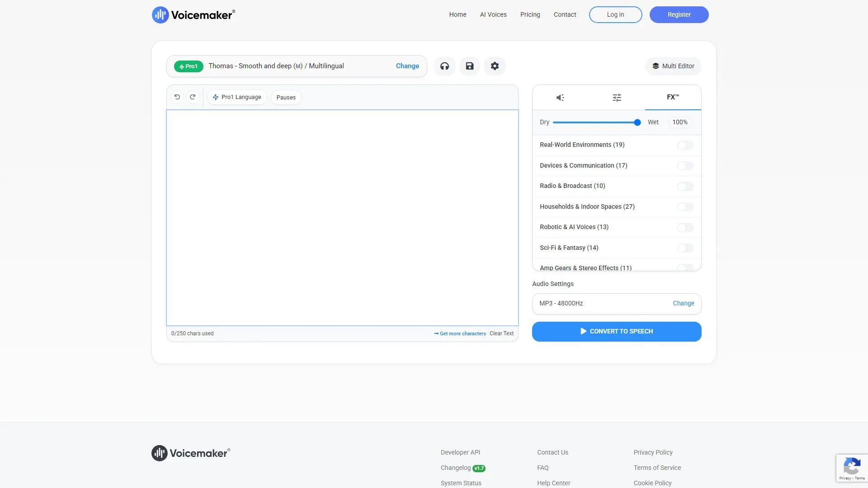
Task: Click the headphones preview icon
Action: (x=444, y=66)
